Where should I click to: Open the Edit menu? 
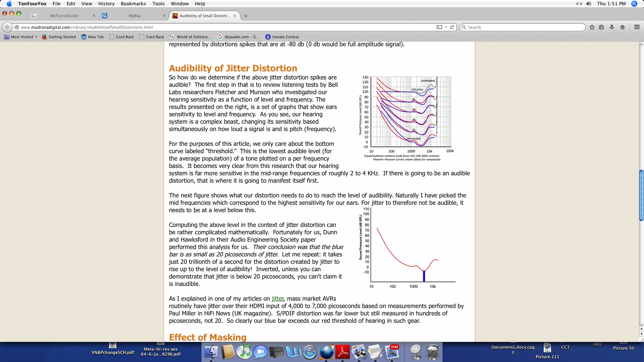pos(71,4)
